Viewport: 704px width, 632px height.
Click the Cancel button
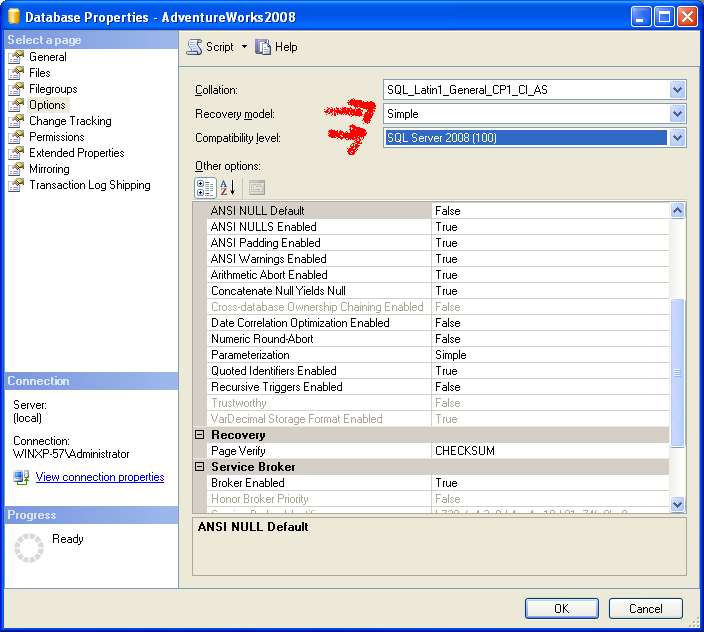[646, 609]
